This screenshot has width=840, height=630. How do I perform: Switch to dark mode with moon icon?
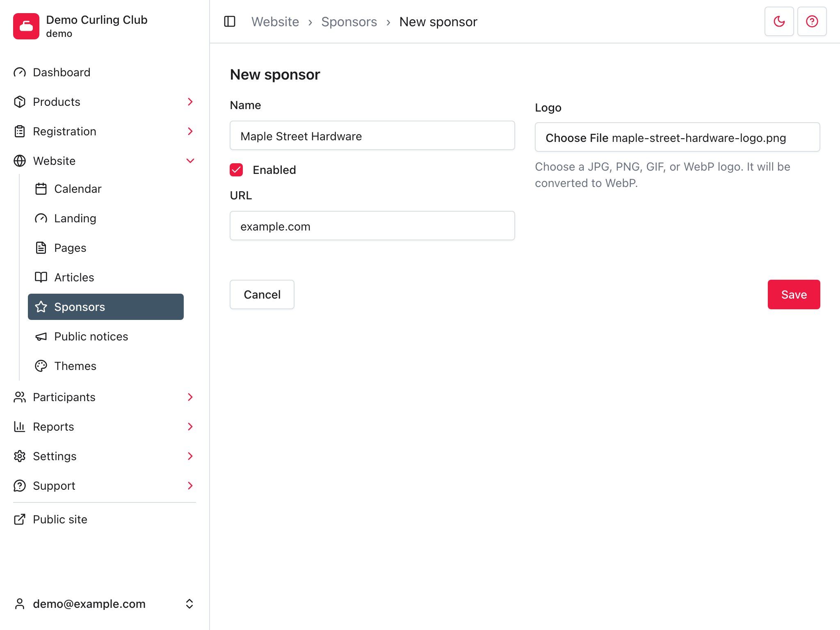pyautogui.click(x=779, y=21)
